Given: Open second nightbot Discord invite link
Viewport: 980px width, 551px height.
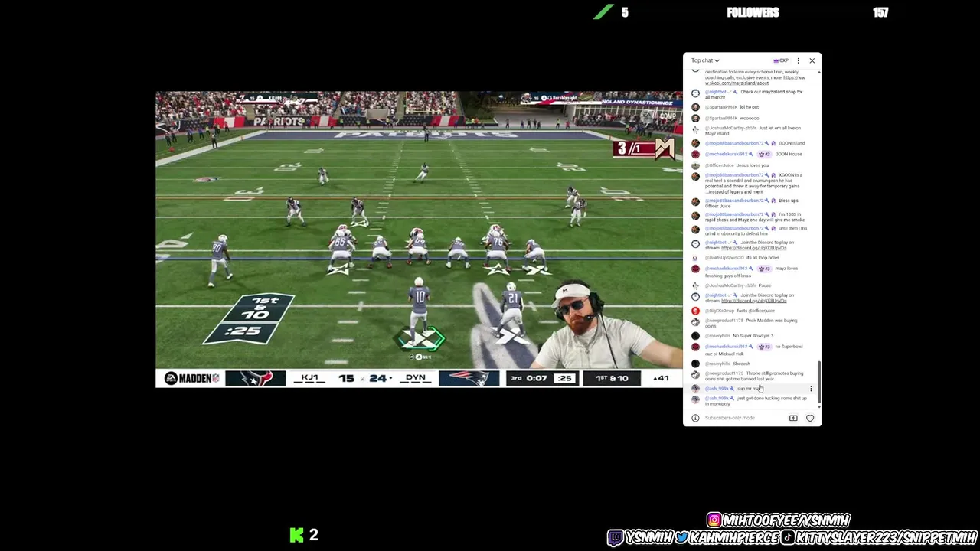Looking at the screenshot, I should 753,301.
